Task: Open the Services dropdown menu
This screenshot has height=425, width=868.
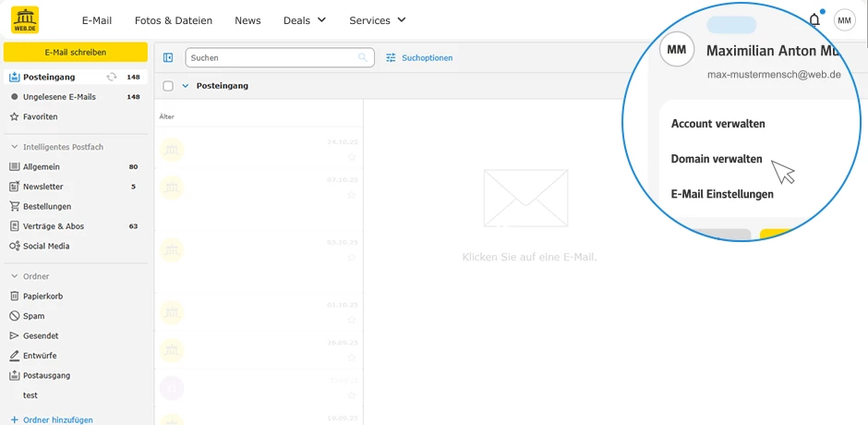Action: (378, 20)
